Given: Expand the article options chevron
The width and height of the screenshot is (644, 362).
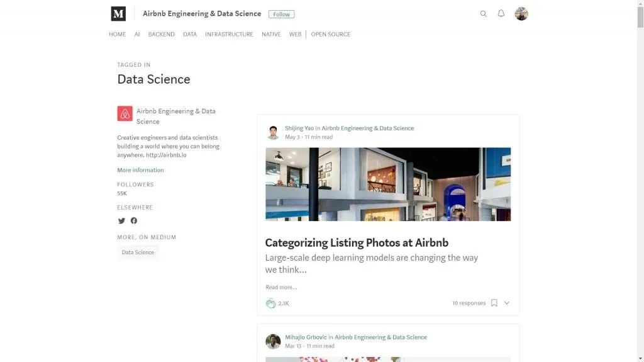Looking at the screenshot, I should click(x=507, y=303).
